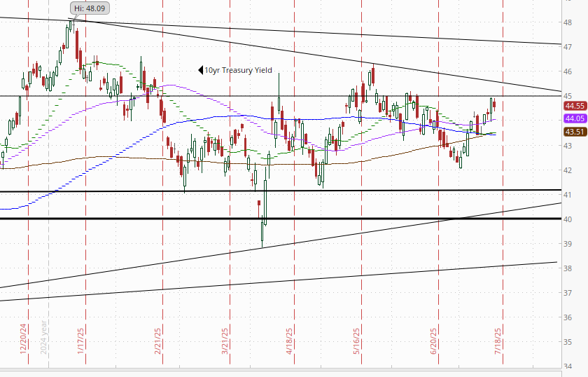
Task: Click the brown 43.51 price tag
Action: tap(575, 132)
